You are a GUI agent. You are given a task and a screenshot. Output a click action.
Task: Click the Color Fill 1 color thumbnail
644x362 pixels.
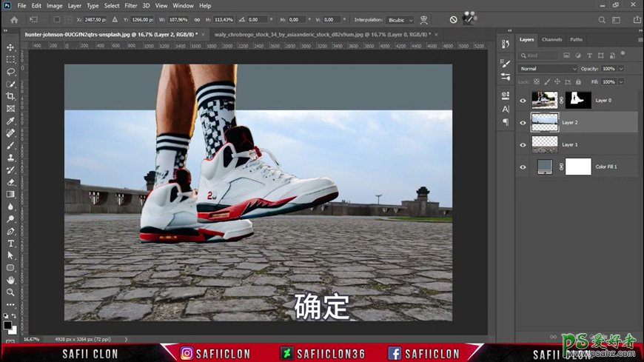(x=545, y=167)
